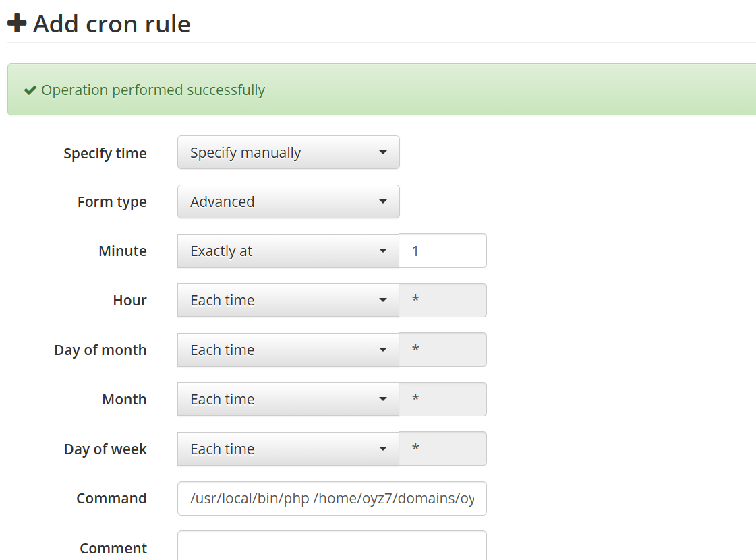Expand the Day of month dropdown

[288, 350]
